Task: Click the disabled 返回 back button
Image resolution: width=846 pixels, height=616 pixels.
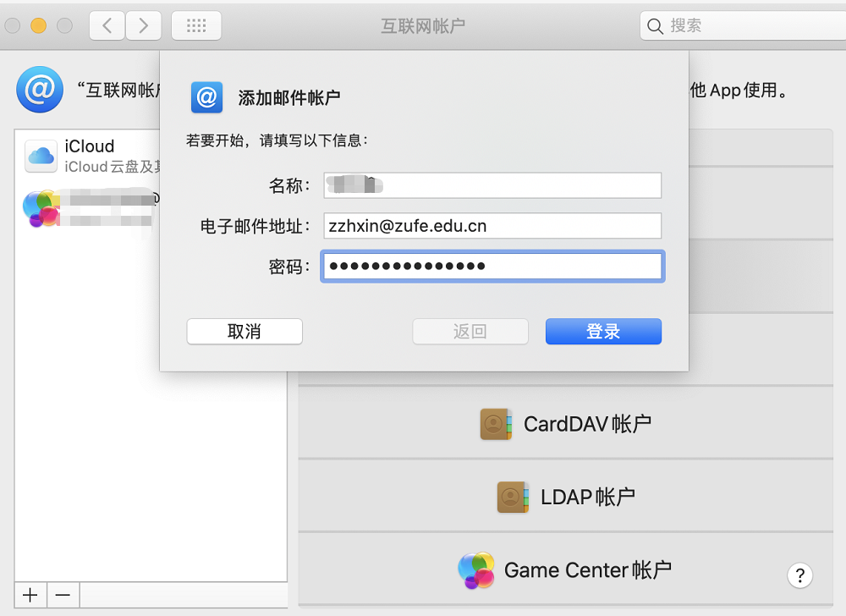Action: 470,331
